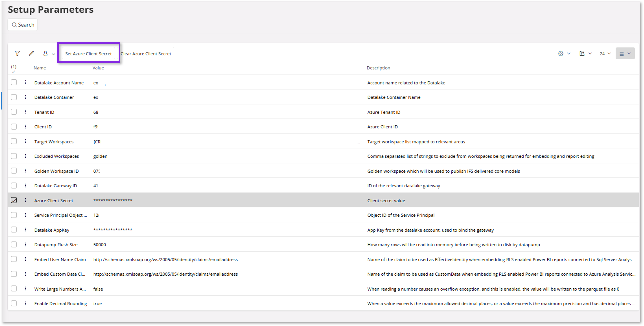
Task: Open the gear settings icon
Action: pos(560,53)
